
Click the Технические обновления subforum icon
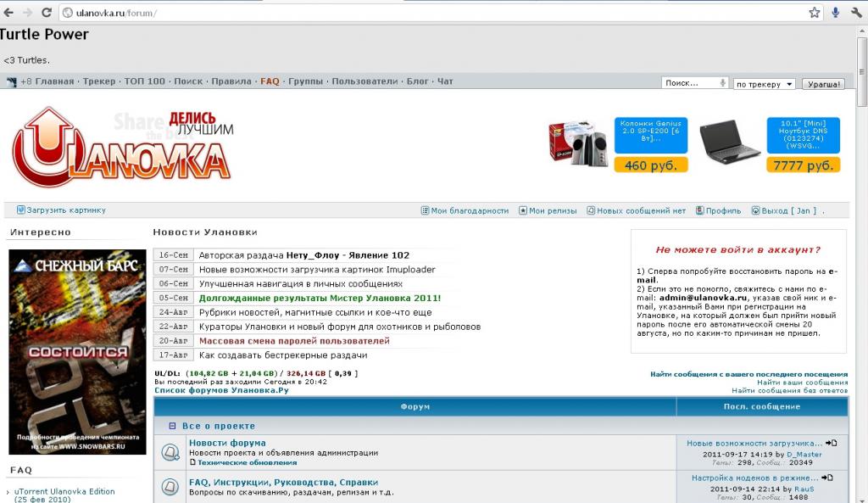point(192,462)
